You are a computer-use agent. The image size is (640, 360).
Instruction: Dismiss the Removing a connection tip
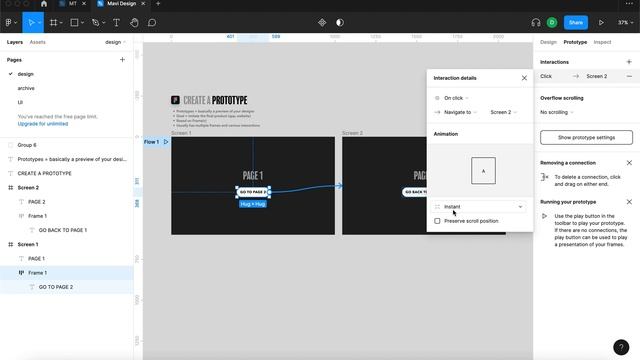coord(629,163)
